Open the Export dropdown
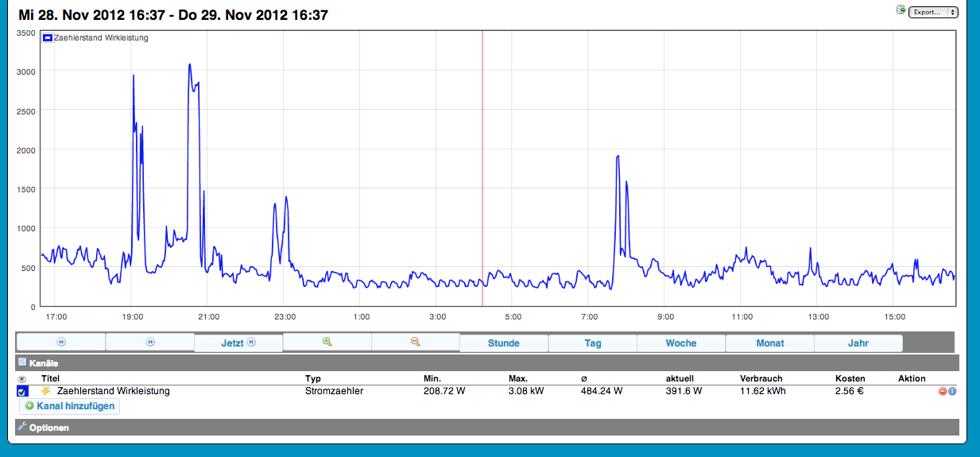This screenshot has width=980, height=457. coord(933,12)
